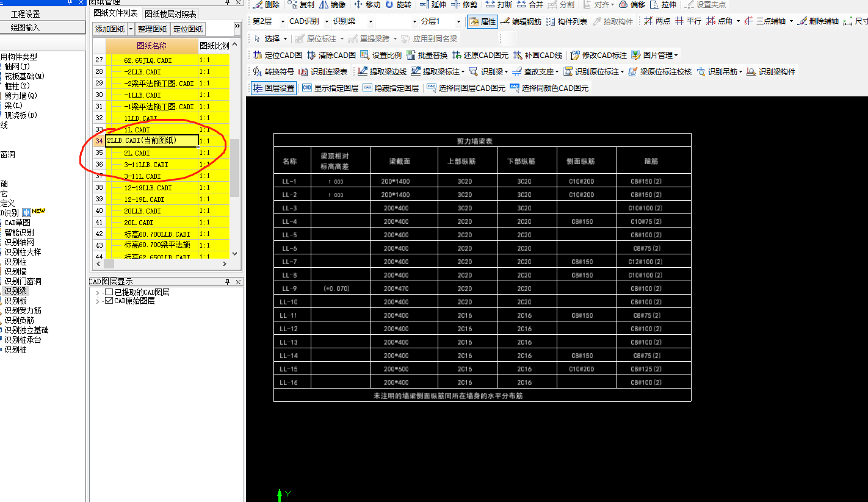The image size is (868, 502).
Task: Select 识别墙 in the sidebar
Action: pos(15,271)
